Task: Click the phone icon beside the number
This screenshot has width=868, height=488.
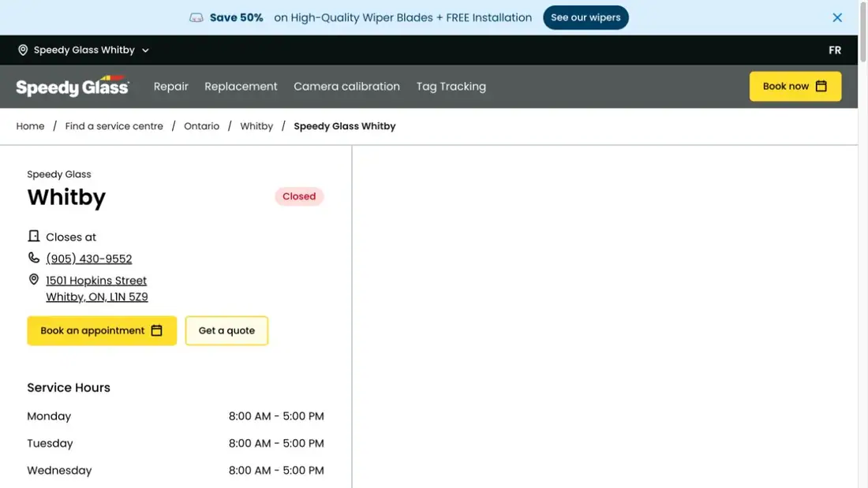Action: click(x=34, y=258)
